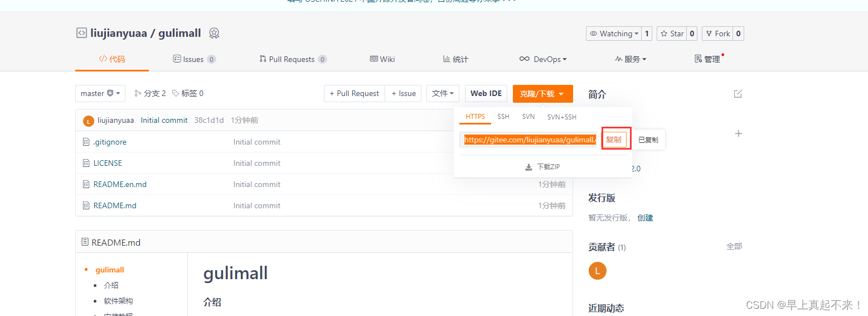The image size is (868, 316).
Task: Open the Issues tab
Action: pyautogui.click(x=195, y=59)
